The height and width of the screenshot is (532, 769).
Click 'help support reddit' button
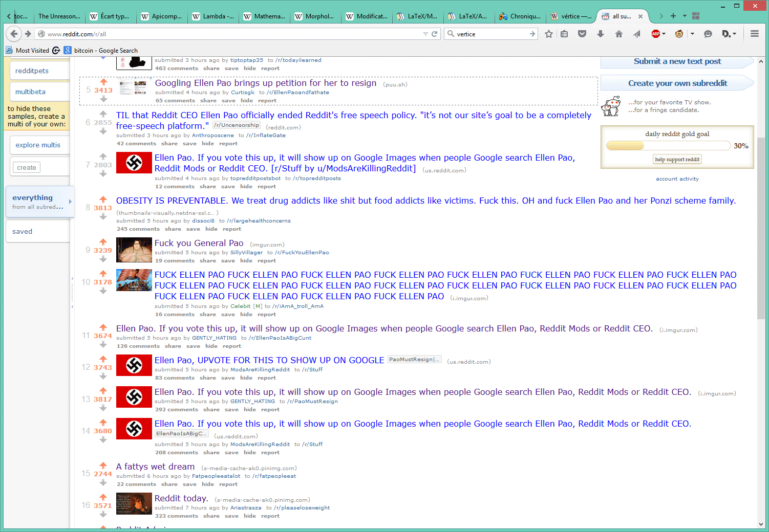[677, 159]
